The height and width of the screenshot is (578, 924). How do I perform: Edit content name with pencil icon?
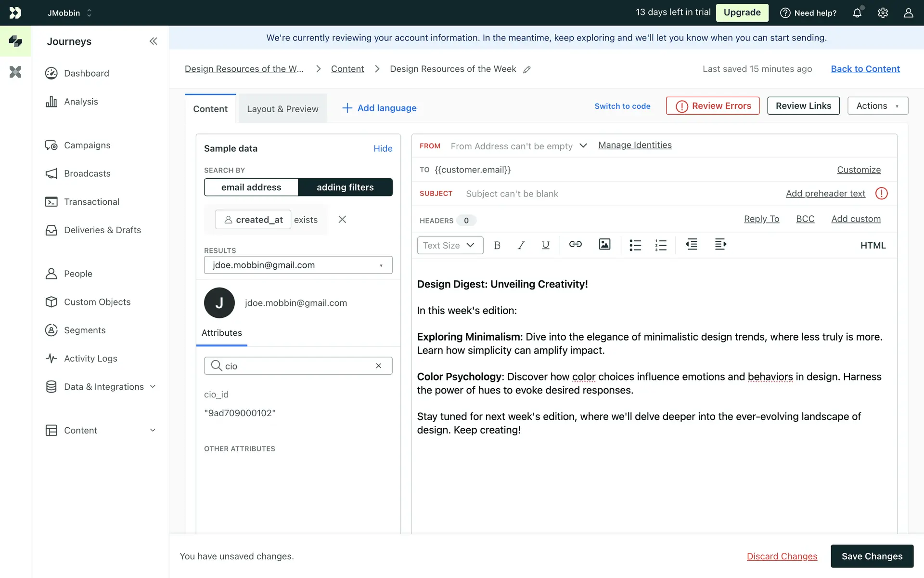pyautogui.click(x=527, y=69)
